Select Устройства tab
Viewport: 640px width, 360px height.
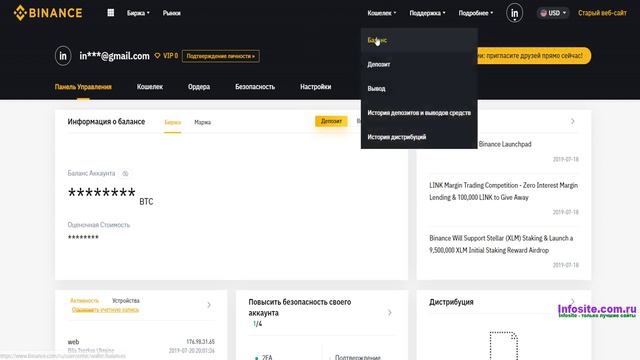126,300
